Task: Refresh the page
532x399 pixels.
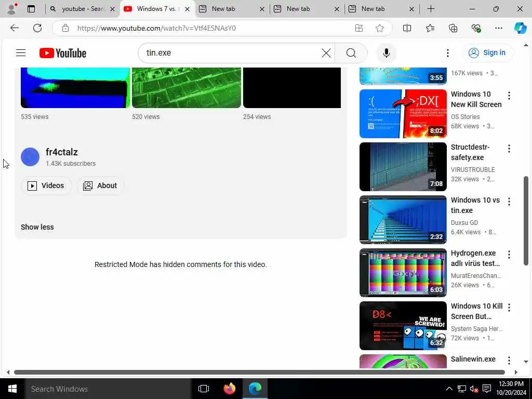Action: (x=37, y=28)
